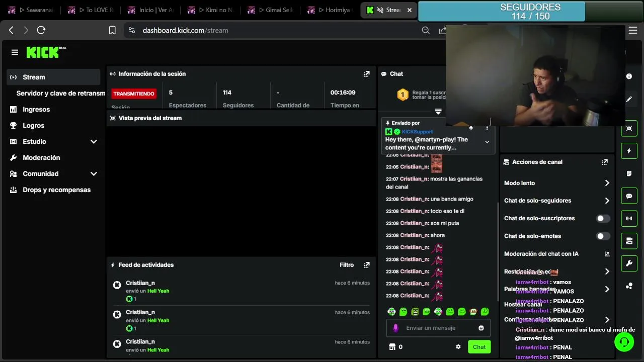Image resolution: width=644 pixels, height=362 pixels.
Task: Click the broadcast signal sidebar icon
Action: (x=629, y=219)
